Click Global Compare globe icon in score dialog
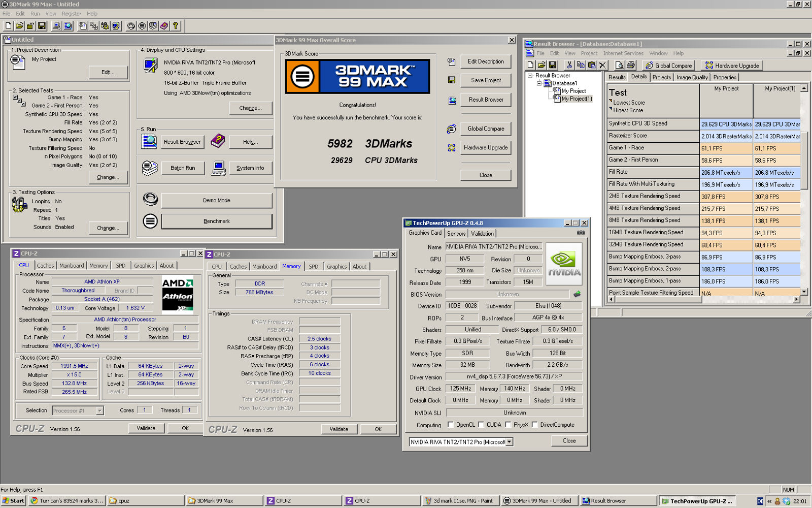812x508 pixels. 451,129
